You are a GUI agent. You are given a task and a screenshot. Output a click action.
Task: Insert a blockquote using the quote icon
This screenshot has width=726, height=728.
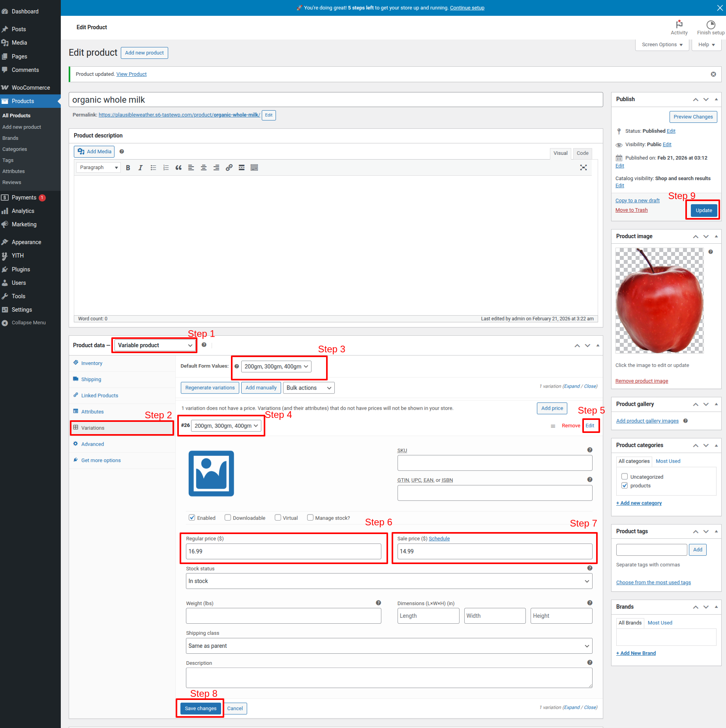(x=178, y=168)
